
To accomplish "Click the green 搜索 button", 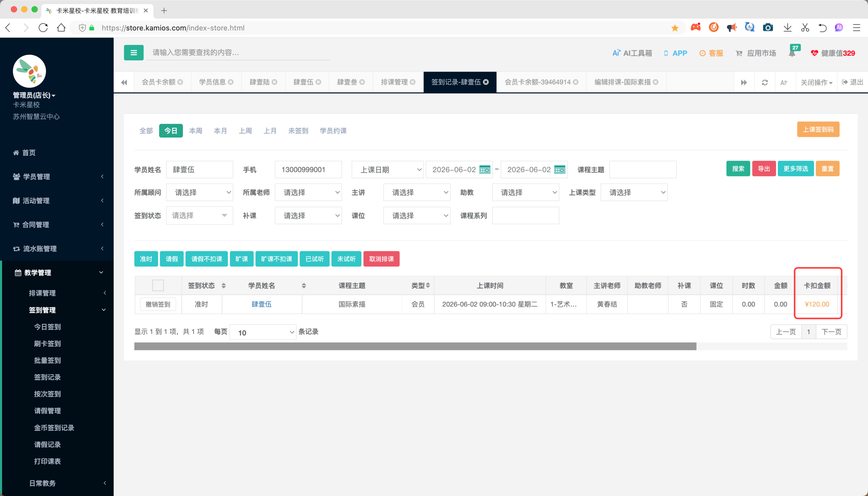I will [x=738, y=169].
